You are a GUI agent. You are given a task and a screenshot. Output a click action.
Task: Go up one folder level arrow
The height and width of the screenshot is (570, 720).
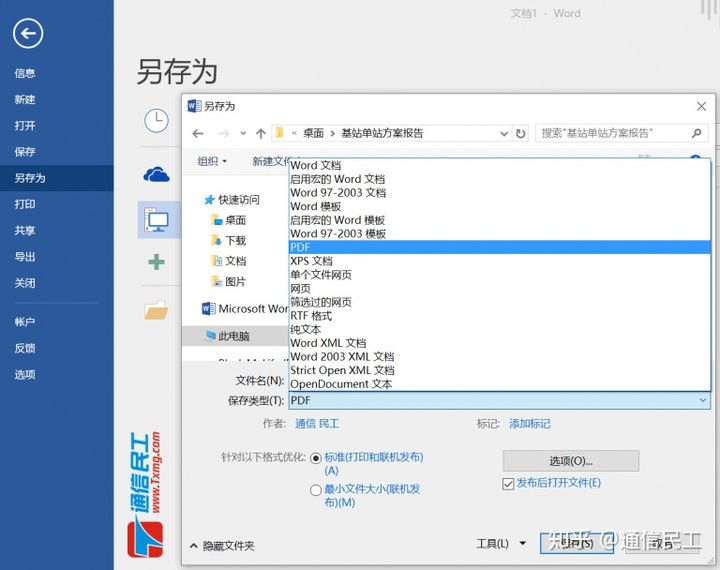click(261, 134)
